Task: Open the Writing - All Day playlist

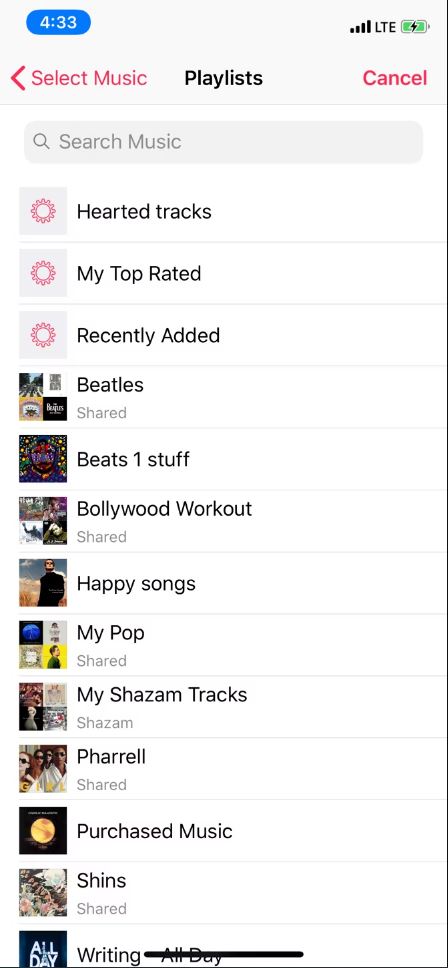Action: pos(233,946)
